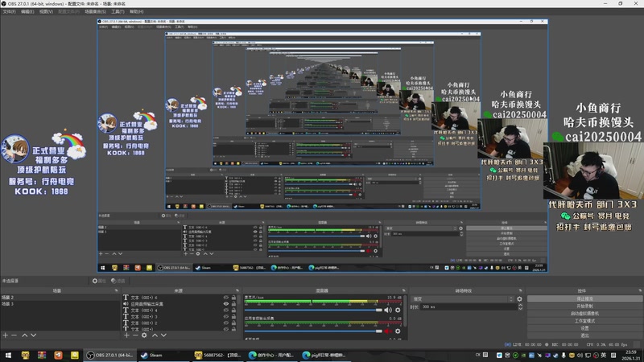Lock the 应用音频输出采集 source
644x362 pixels.
coord(233,304)
